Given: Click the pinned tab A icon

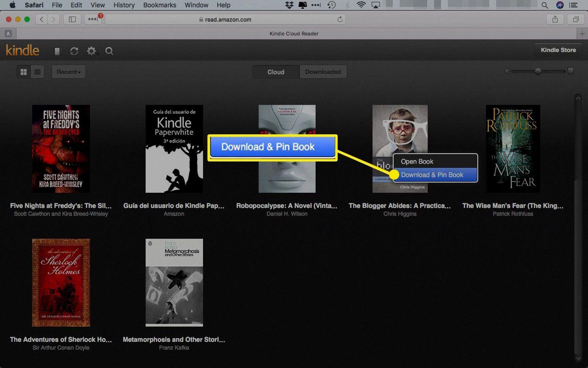Looking at the screenshot, I should point(8,34).
